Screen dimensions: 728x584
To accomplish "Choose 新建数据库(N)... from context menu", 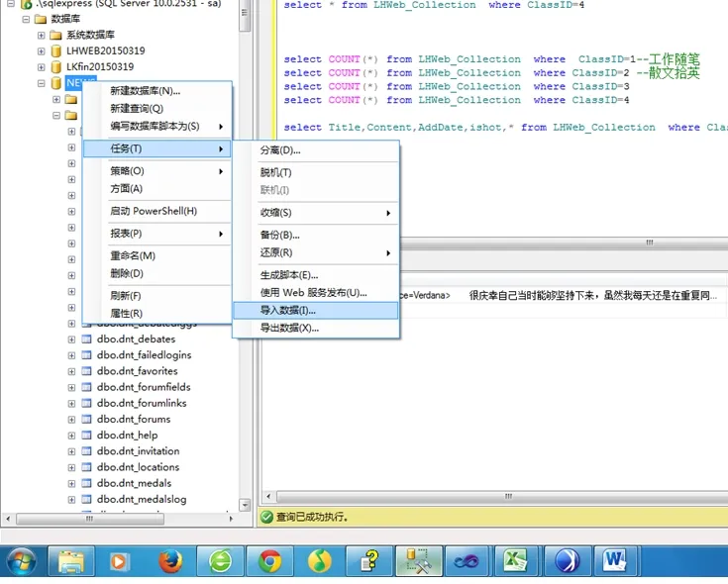I will coord(156,91).
